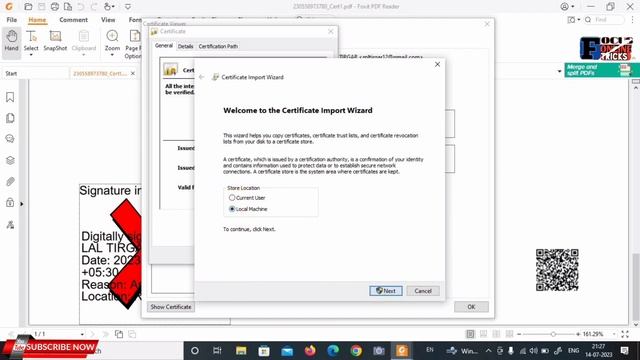Select the General tab in Certificate dialog

point(164,46)
